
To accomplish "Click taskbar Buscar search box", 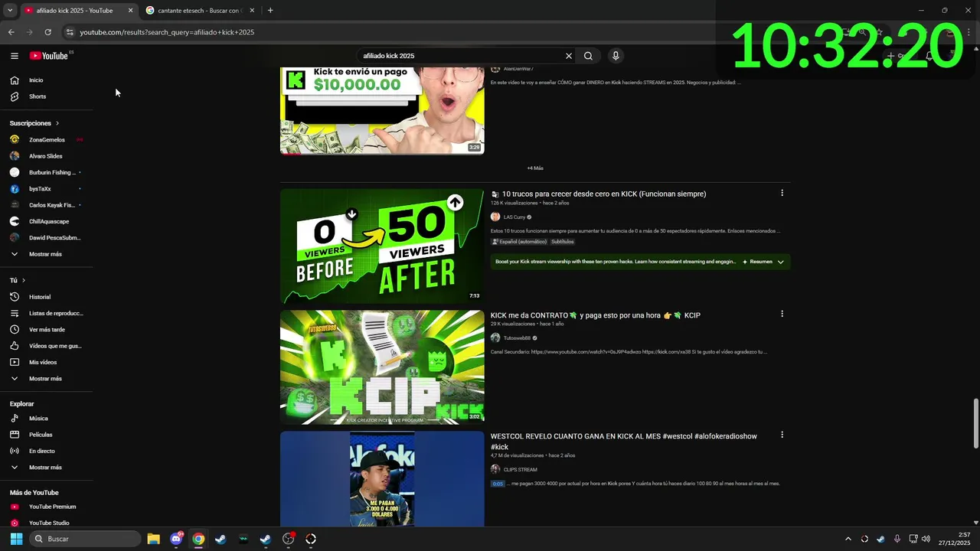I will pos(85,539).
